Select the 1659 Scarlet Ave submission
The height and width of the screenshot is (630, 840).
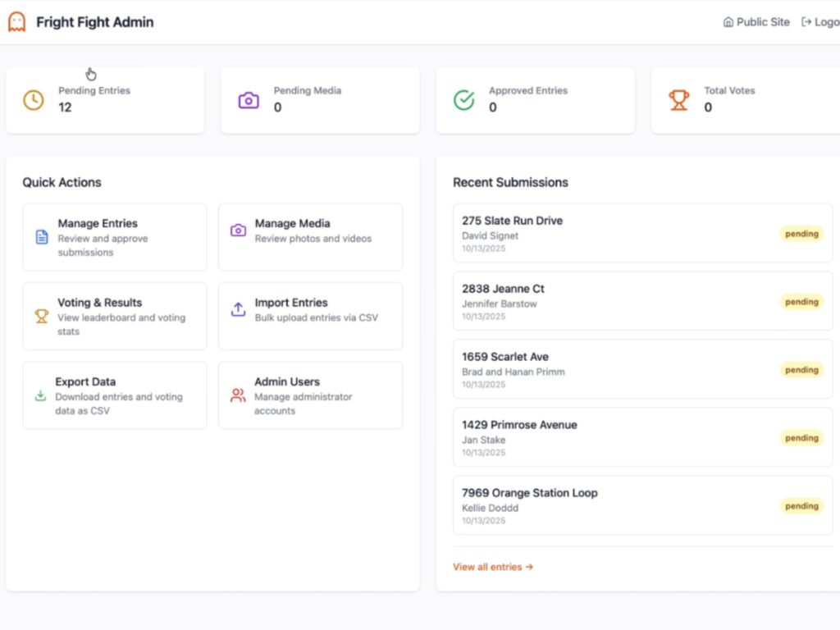(x=642, y=369)
